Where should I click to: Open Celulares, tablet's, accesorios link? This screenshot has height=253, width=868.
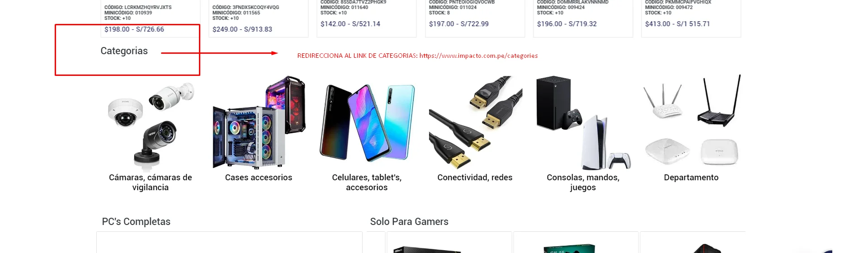point(367,183)
